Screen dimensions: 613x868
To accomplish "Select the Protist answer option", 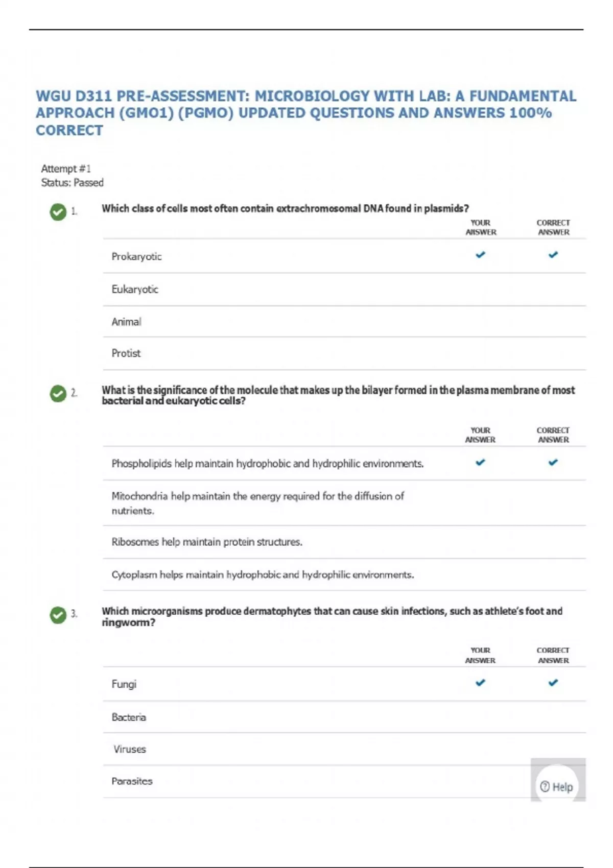I will point(126,353).
